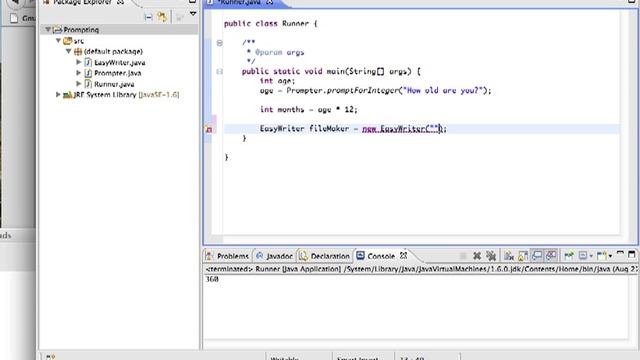Select EasyWriter.java in Package Explorer
The image size is (640, 360).
coord(120,62)
